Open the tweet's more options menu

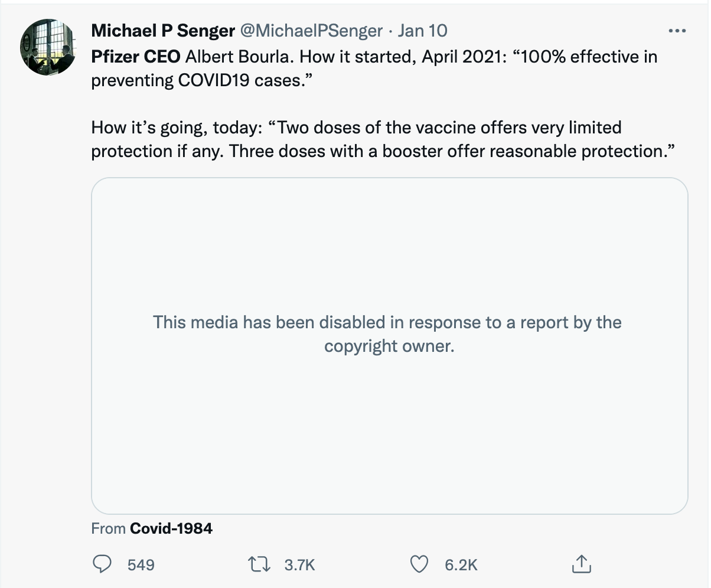pos(676,31)
